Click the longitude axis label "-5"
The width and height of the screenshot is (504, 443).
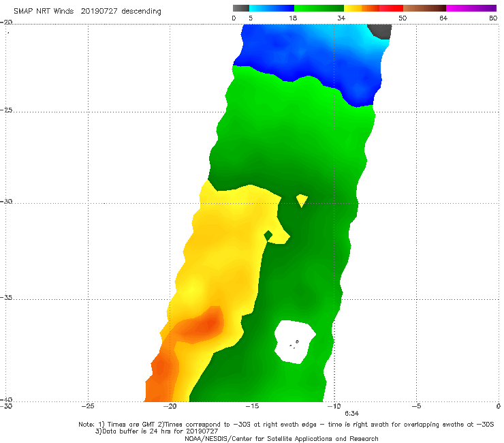click(416, 406)
